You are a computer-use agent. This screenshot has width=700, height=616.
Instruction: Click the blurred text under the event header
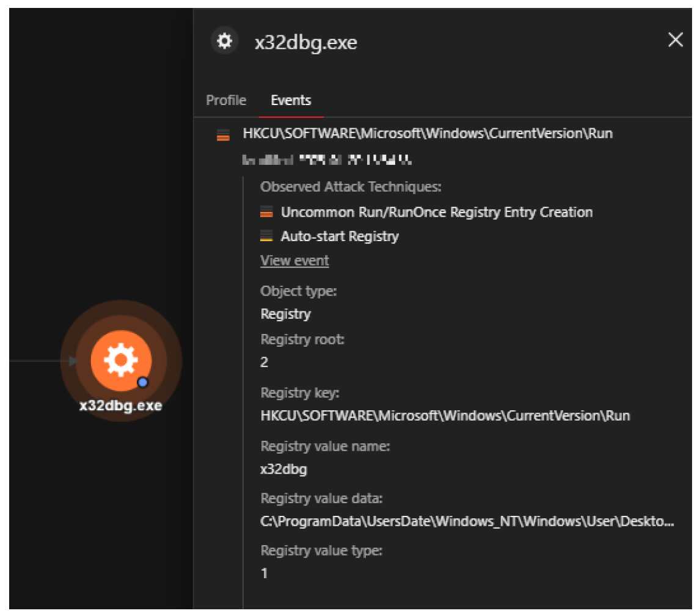tap(327, 161)
